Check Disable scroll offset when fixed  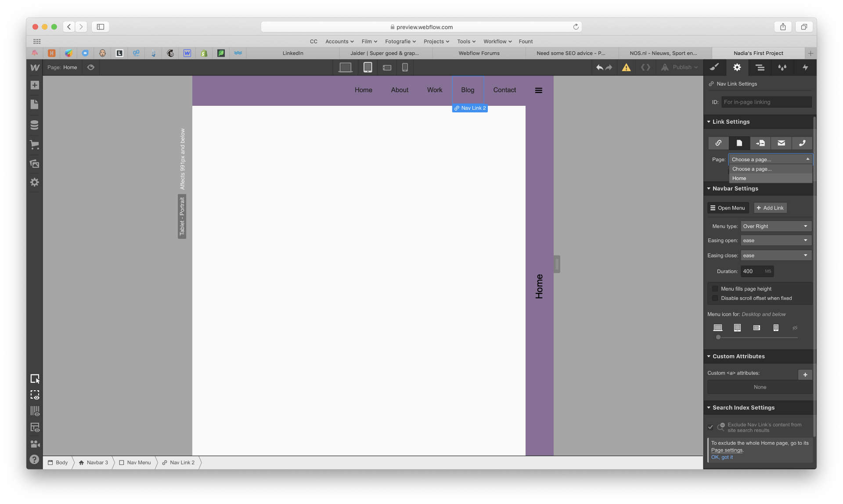pyautogui.click(x=715, y=298)
